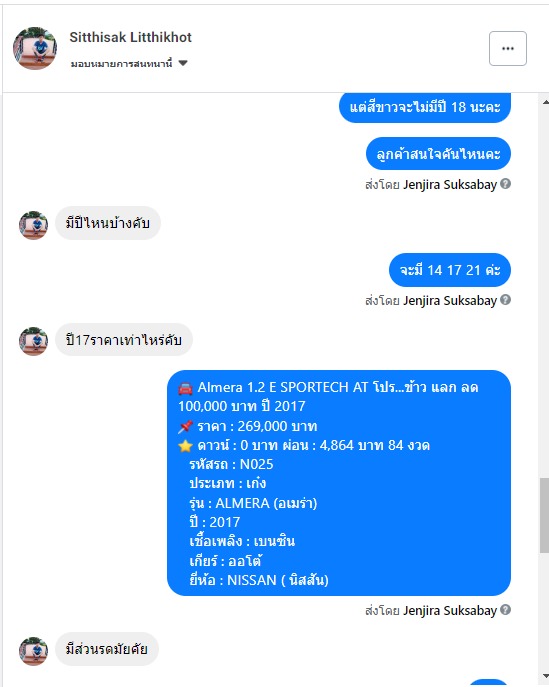Click the 'แต่สีขาวจะไม่มีปี 18 นะคะ' message
The height and width of the screenshot is (687, 549).
coord(425,107)
